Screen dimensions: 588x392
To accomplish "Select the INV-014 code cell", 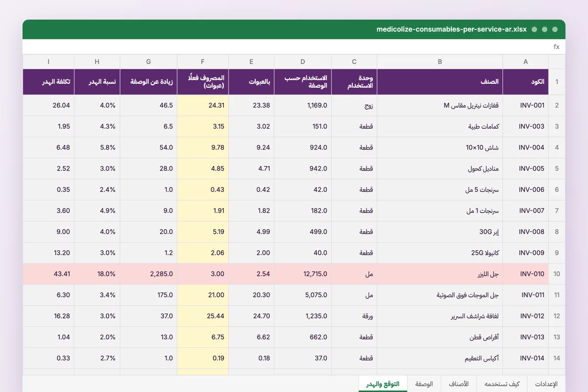I will click(x=526, y=358).
